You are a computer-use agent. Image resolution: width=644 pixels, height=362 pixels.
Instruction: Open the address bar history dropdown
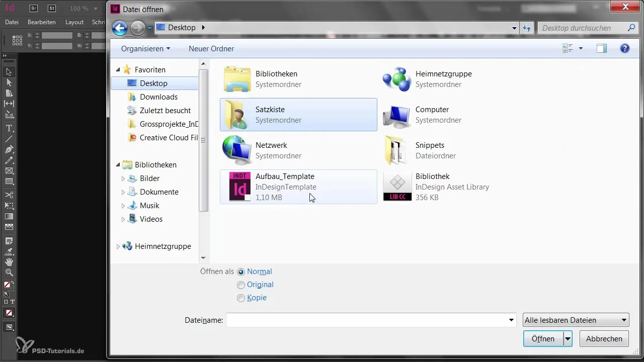[514, 28]
